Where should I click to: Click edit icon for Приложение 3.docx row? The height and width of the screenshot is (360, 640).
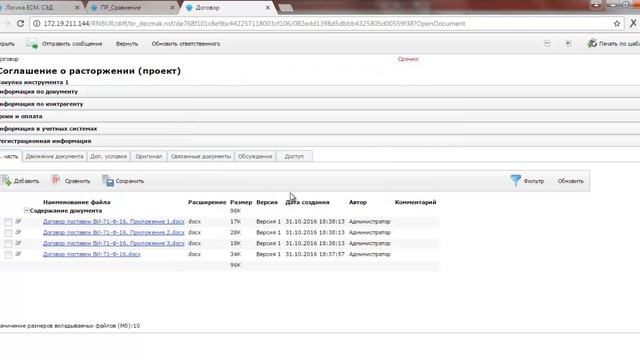[18, 243]
